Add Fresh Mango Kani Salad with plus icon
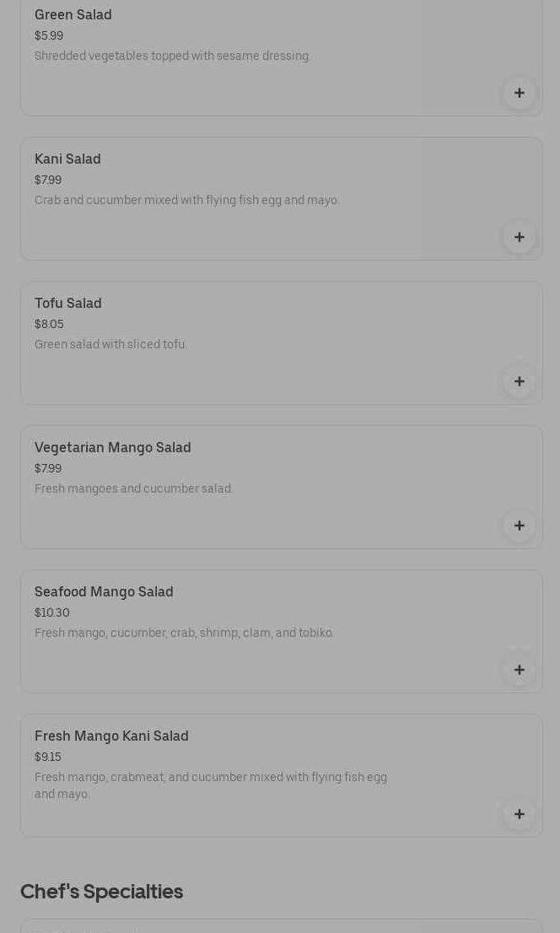Screen dimensions: 560x933 [x=519, y=814]
